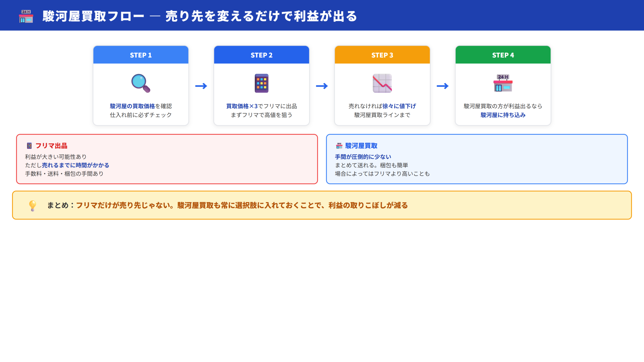Screen dimensions: 644x362
Task: Click the small icon beside フリマ出品 heading
Action: pyautogui.click(x=29, y=146)
